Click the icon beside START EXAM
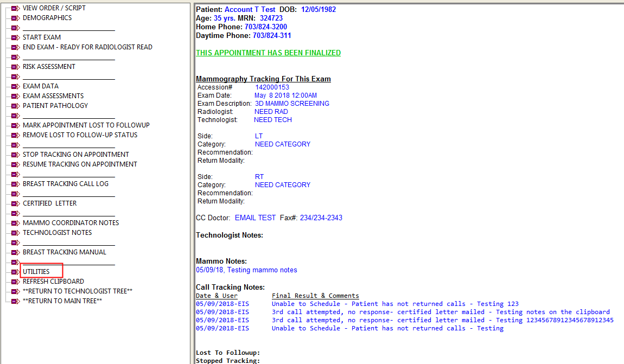The height and width of the screenshot is (364, 624). (16, 37)
